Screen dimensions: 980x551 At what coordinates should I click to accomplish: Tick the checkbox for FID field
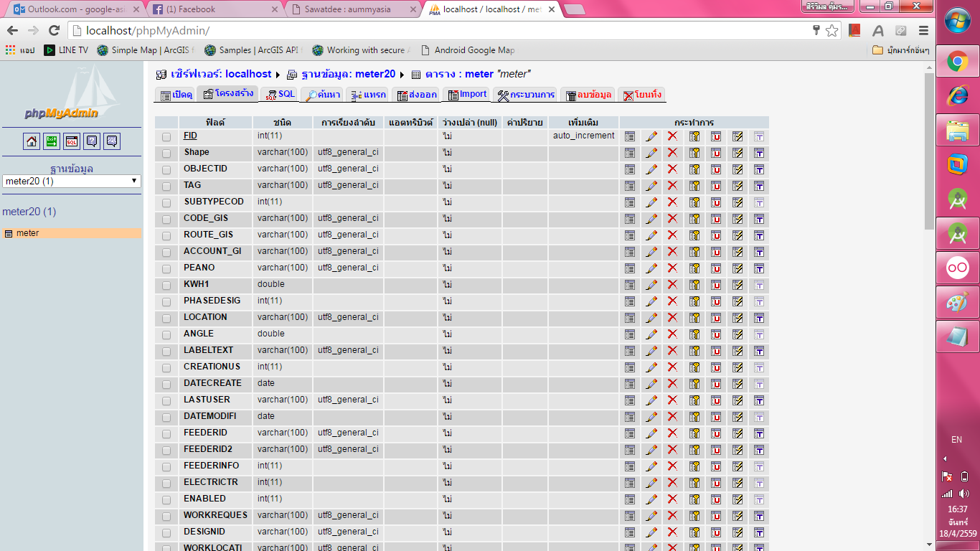(x=166, y=136)
